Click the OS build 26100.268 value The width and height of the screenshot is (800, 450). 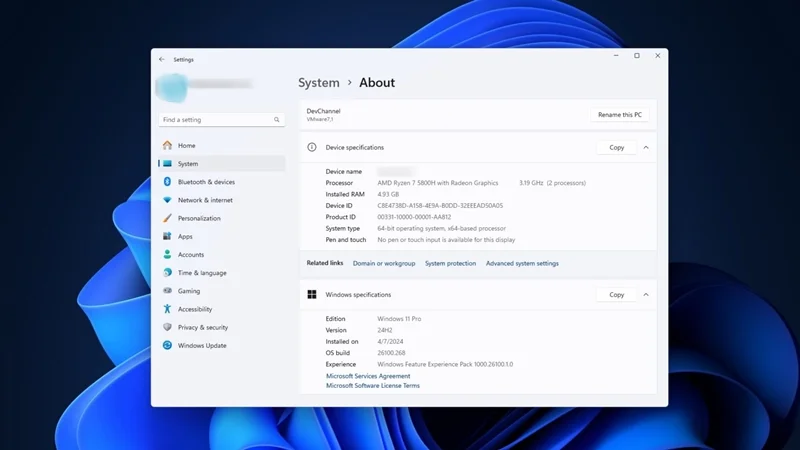click(x=391, y=353)
